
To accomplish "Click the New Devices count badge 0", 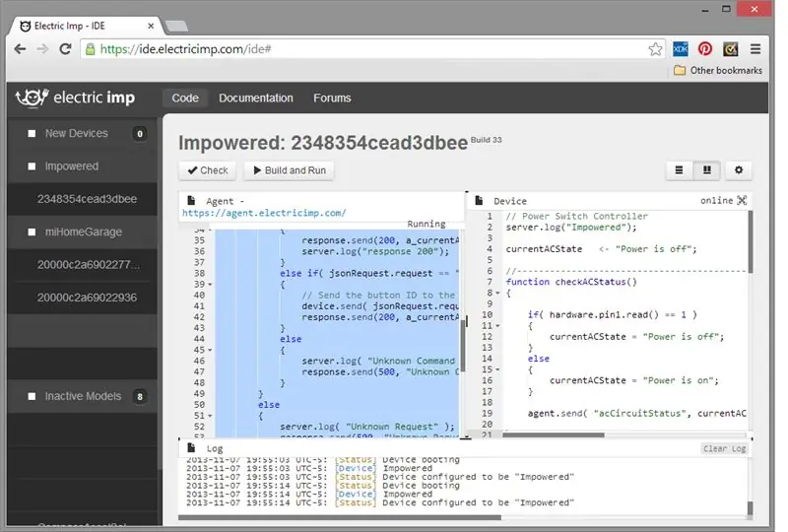I will pyautogui.click(x=140, y=134).
